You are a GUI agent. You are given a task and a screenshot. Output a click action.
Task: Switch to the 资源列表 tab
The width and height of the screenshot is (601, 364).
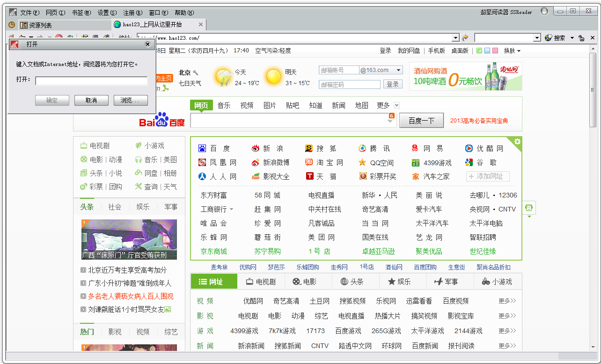[x=40, y=25]
